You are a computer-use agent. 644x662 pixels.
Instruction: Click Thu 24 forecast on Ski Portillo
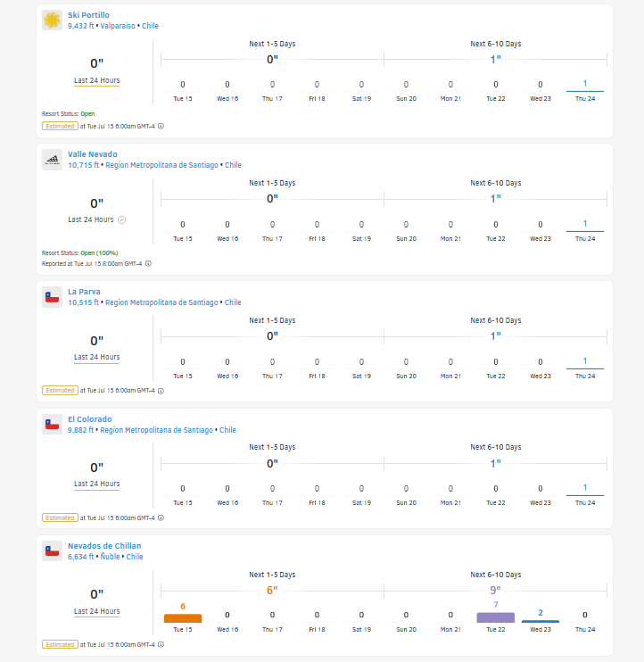tap(585, 91)
